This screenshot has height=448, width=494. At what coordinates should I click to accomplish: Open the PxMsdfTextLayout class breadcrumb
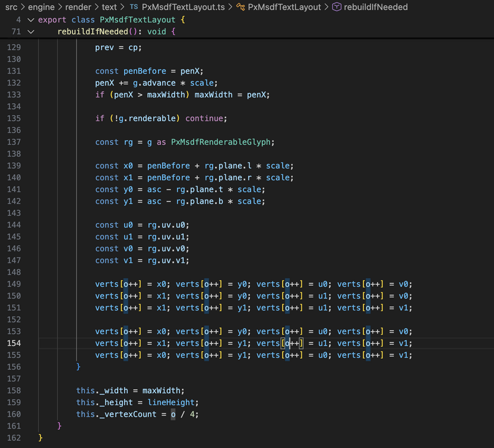[285, 7]
